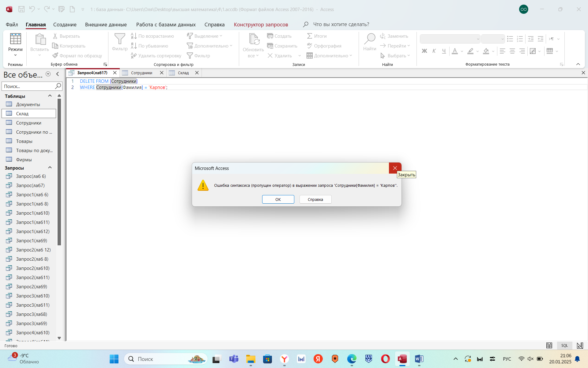
Task: Toggle numbered list formatting
Action: pos(520,39)
